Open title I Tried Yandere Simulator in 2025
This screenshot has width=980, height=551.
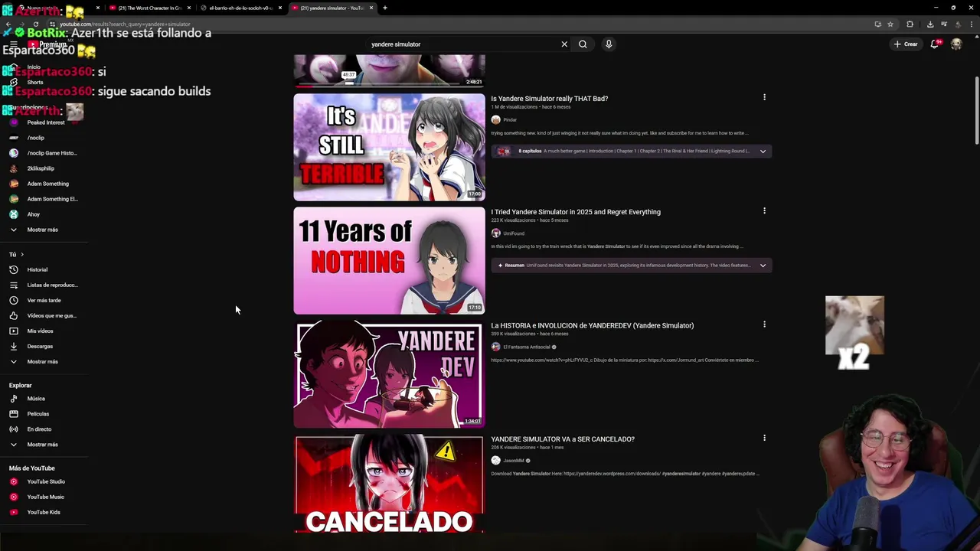click(x=576, y=212)
